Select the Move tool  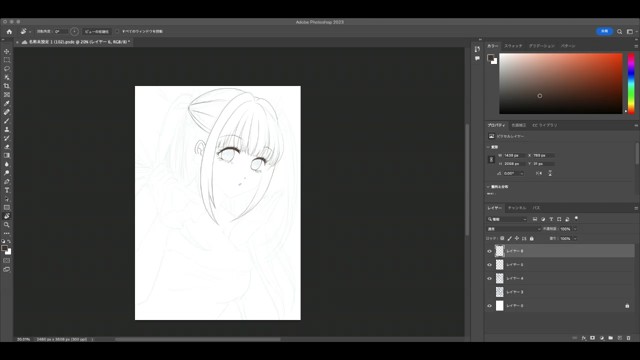click(x=7, y=51)
